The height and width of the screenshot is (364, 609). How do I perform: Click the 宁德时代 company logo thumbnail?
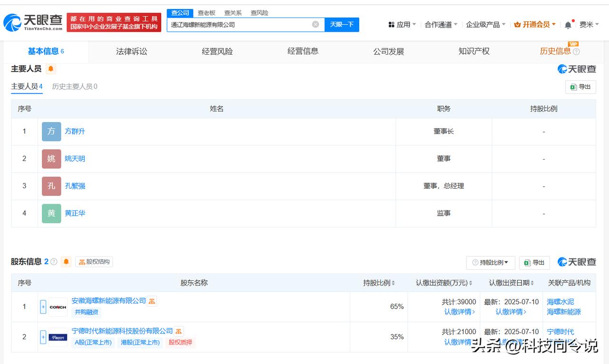[58, 337]
